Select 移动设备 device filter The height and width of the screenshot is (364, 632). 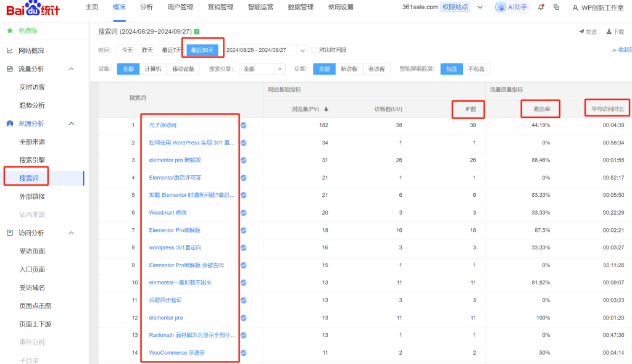click(x=183, y=69)
